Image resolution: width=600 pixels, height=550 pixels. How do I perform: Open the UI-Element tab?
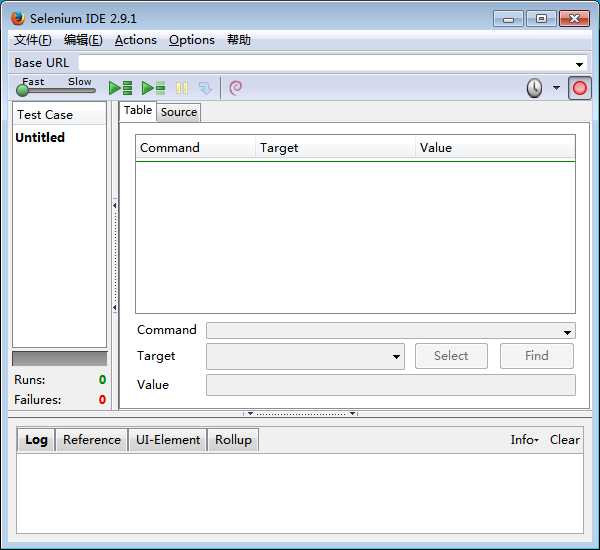click(168, 440)
